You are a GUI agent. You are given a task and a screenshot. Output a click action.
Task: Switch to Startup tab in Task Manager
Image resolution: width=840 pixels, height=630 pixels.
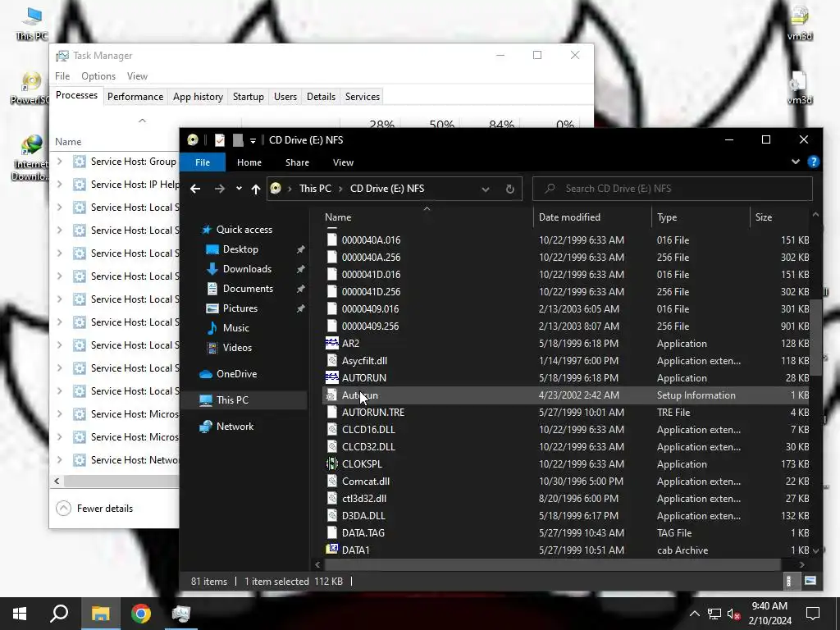click(248, 97)
